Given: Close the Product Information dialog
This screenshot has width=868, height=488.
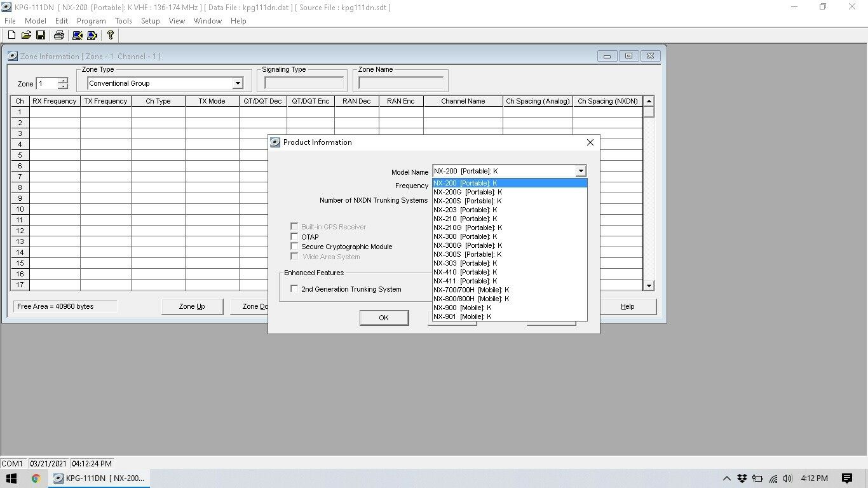Looking at the screenshot, I should point(590,142).
